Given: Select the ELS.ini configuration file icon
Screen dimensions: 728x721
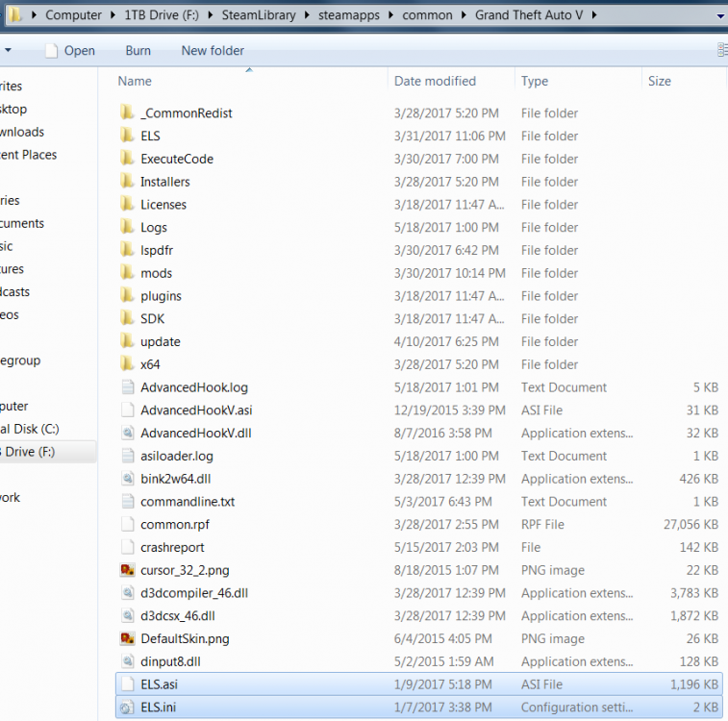Looking at the screenshot, I should coord(127,708).
